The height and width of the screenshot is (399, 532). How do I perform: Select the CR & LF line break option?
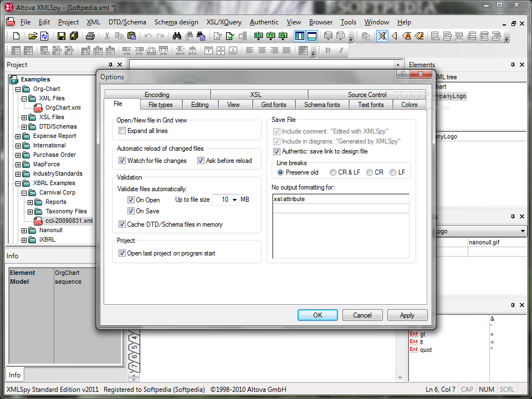tap(333, 172)
